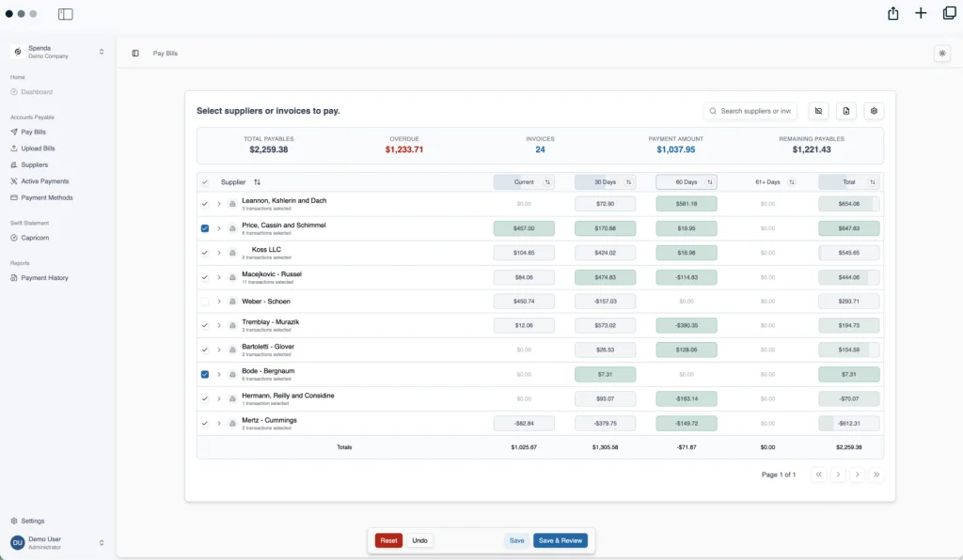Image resolution: width=963 pixels, height=560 pixels.
Task: Switch theme using the sun icon
Action: (942, 54)
